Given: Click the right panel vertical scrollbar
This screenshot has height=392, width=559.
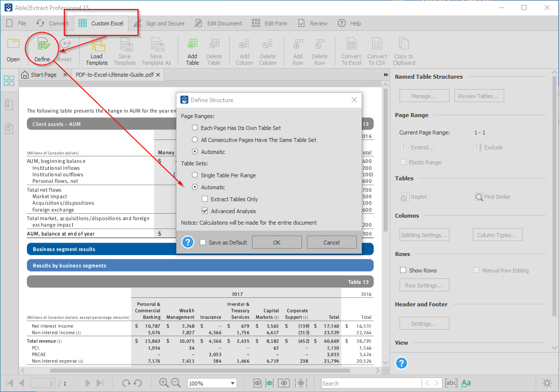Looking at the screenshot, I should [x=555, y=196].
